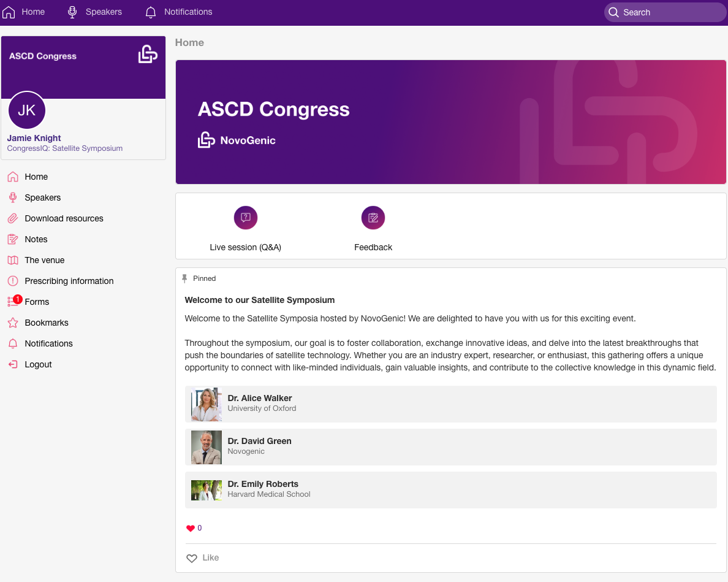Click the sidebar Notifications bell icon

13,343
